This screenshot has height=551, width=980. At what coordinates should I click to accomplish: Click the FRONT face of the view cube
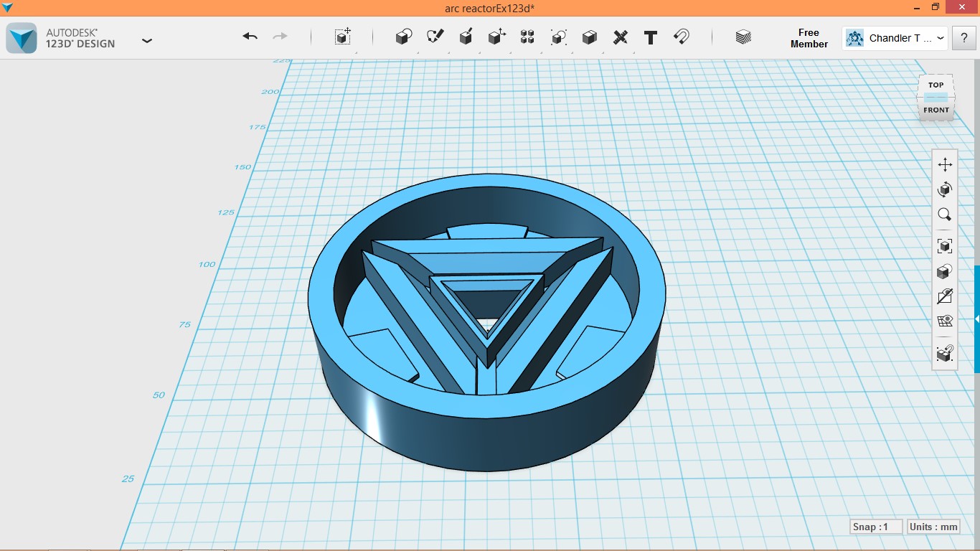pos(936,110)
